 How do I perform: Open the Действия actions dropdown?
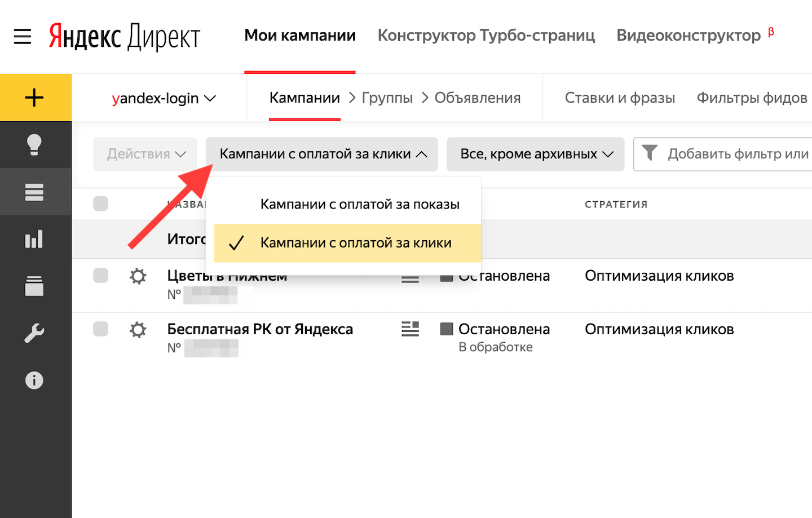(x=145, y=154)
